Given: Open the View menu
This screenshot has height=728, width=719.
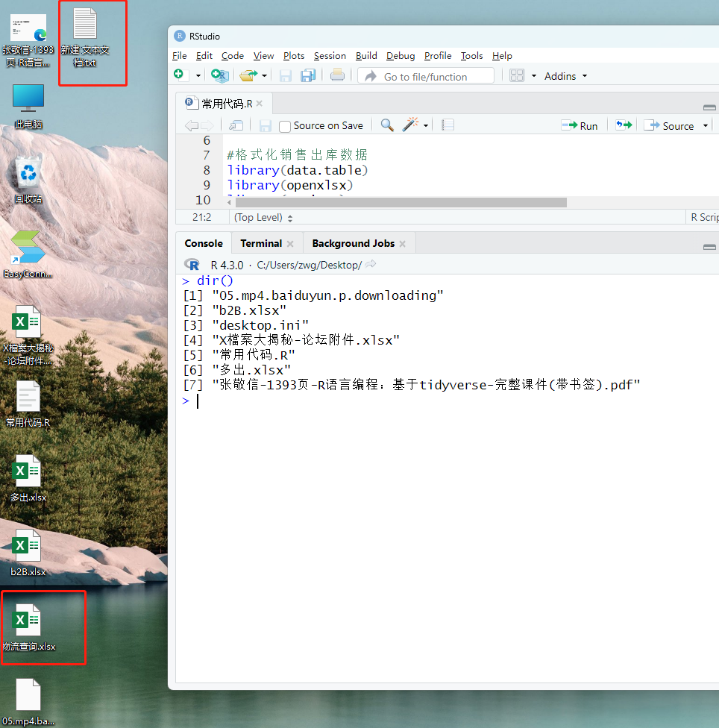Looking at the screenshot, I should point(263,56).
